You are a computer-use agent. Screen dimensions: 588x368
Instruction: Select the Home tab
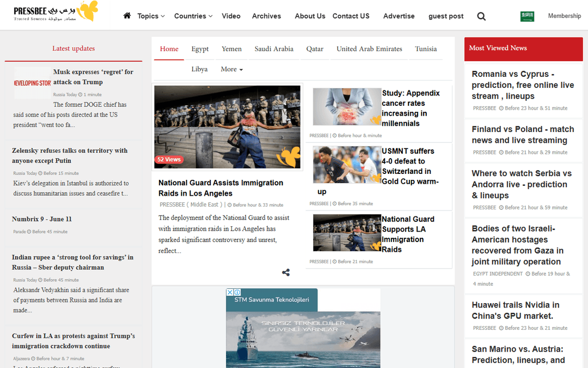click(x=169, y=49)
